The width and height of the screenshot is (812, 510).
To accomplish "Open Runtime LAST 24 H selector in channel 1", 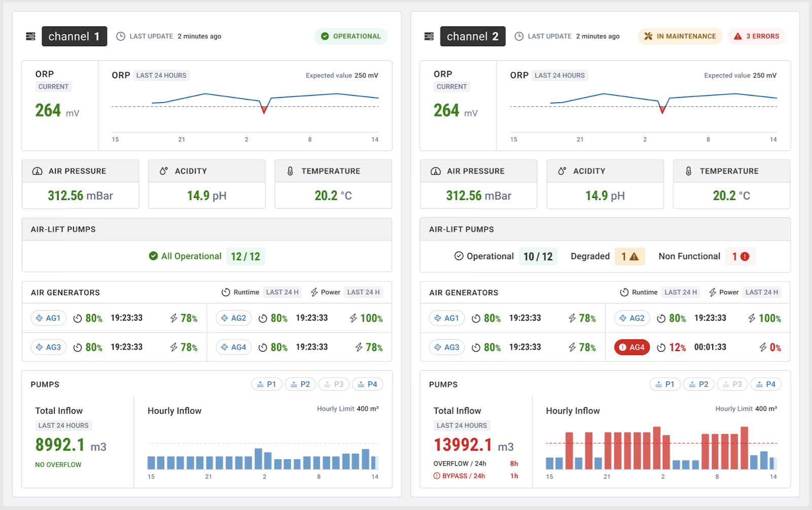I will tap(282, 293).
